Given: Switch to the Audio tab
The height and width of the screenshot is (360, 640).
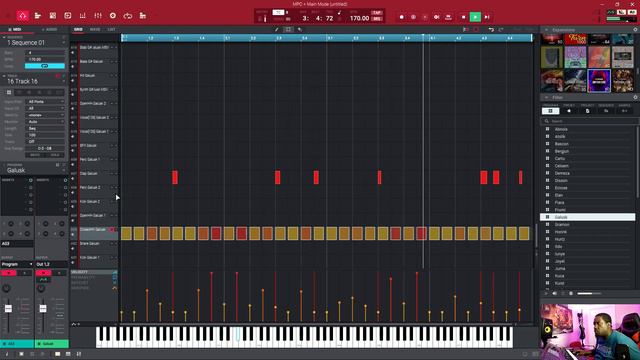Looking at the screenshot, I should 50,29.
